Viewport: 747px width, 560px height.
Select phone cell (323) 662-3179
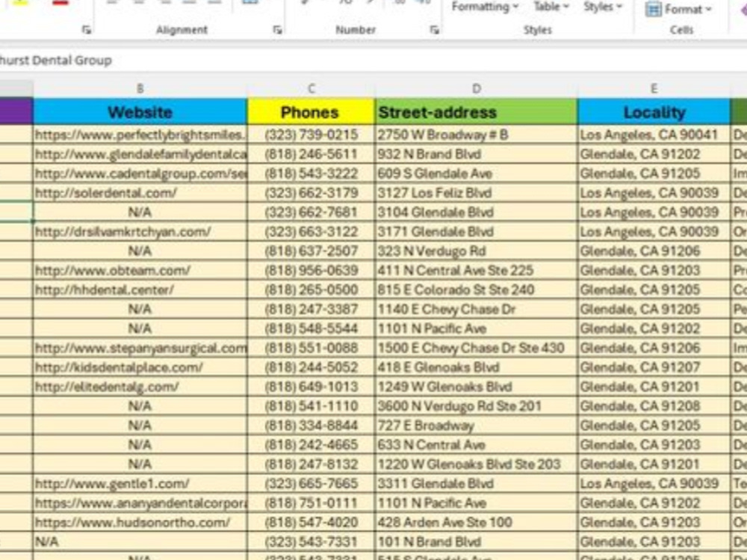click(311, 193)
